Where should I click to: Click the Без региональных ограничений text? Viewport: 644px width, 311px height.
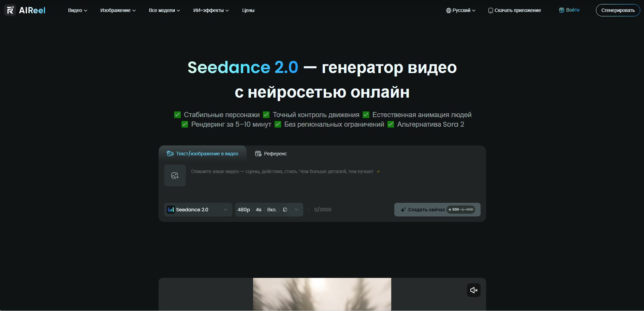tap(334, 124)
